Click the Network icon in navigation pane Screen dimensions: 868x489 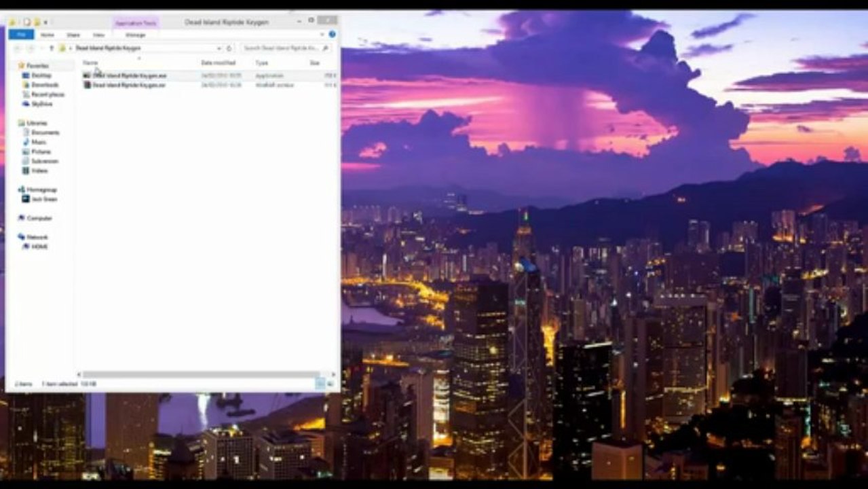pyautogui.click(x=22, y=237)
